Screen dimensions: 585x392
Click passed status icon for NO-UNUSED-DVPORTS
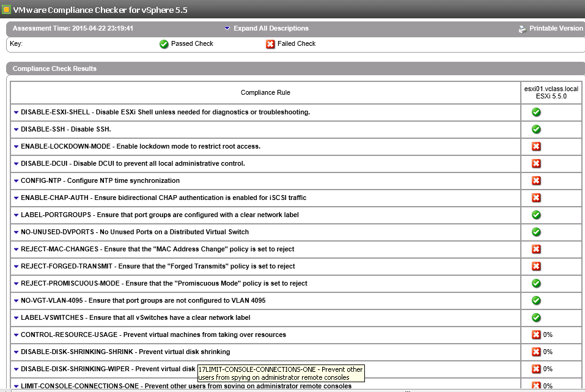click(536, 232)
